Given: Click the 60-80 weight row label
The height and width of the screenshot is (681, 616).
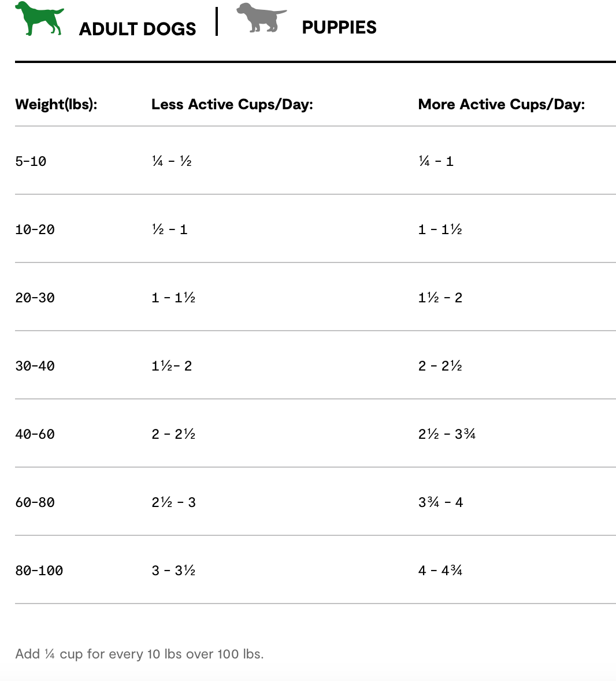Looking at the screenshot, I should pyautogui.click(x=35, y=502).
